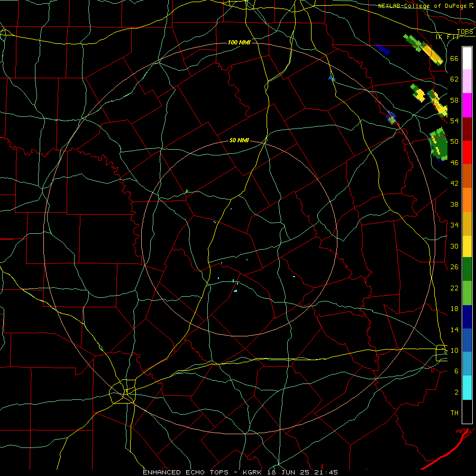Click the light blue 6-10 kft legend swatch

(x=467, y=364)
